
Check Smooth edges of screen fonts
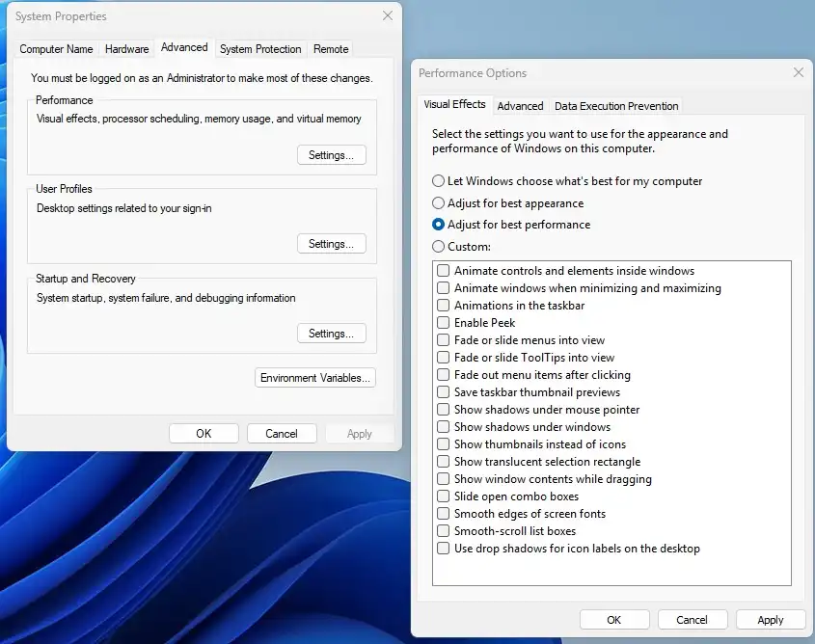[443, 514]
